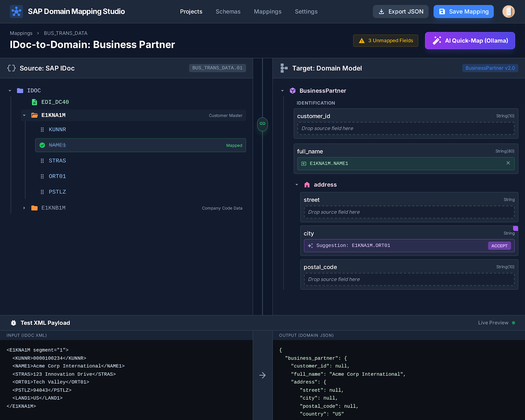Toggle the Live Preview indicator
Image resolution: width=525 pixels, height=420 pixels.
tap(514, 323)
